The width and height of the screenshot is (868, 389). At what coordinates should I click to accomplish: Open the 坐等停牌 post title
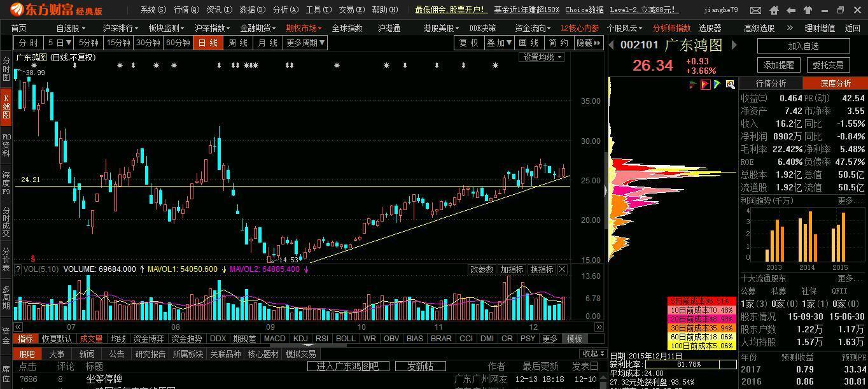(104, 379)
